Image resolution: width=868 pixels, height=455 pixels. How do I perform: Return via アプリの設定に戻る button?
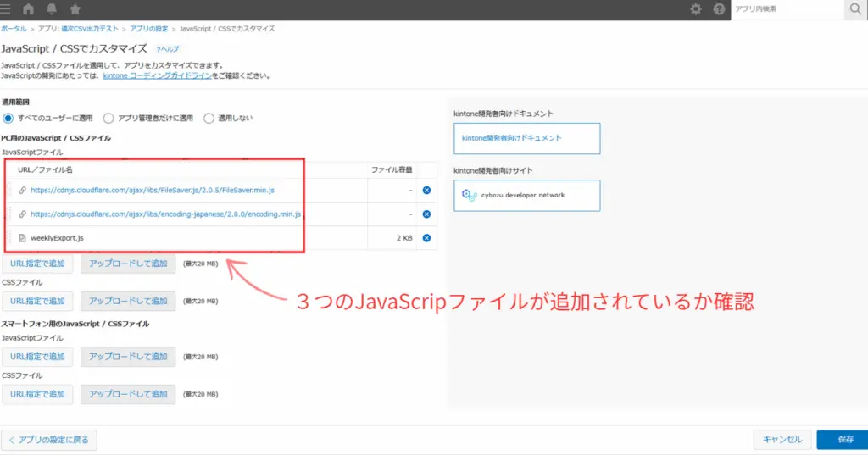coord(48,440)
